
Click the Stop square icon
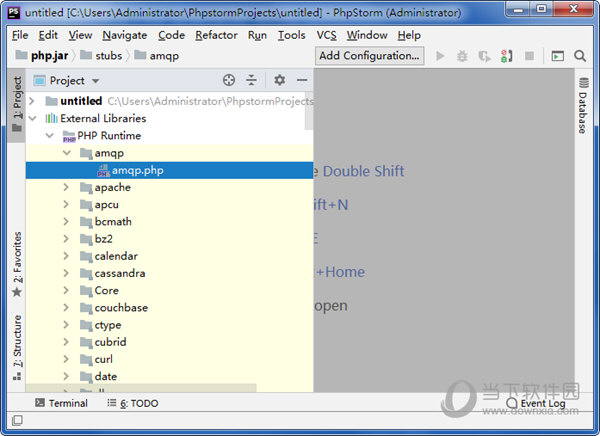click(x=529, y=56)
